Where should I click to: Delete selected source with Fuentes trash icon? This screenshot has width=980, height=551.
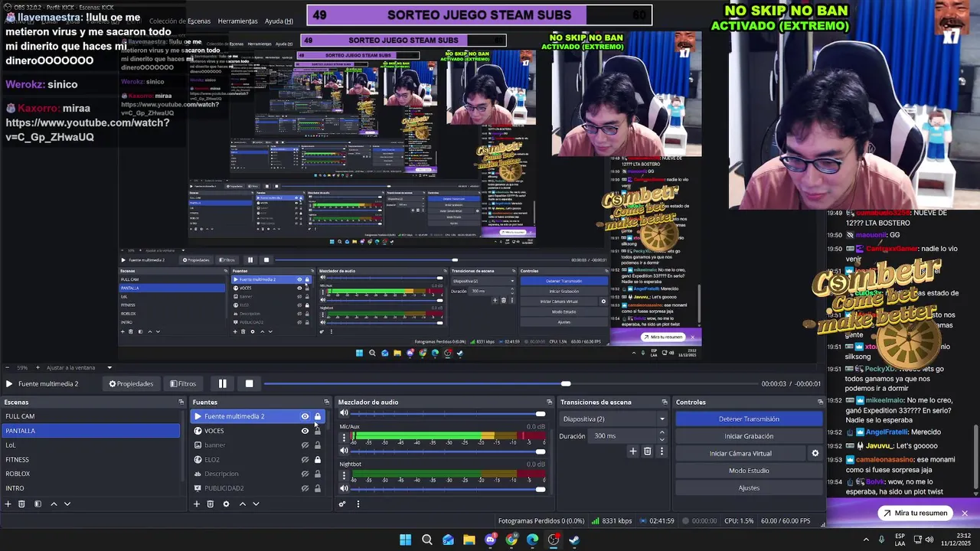click(211, 504)
